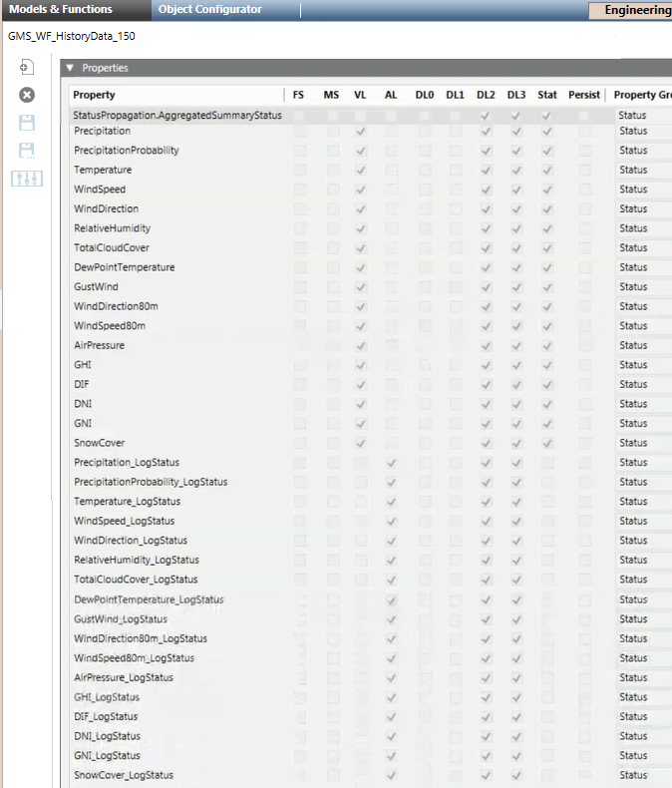672x788 pixels.
Task: Open the Object Configurator tab
Action: (x=209, y=10)
